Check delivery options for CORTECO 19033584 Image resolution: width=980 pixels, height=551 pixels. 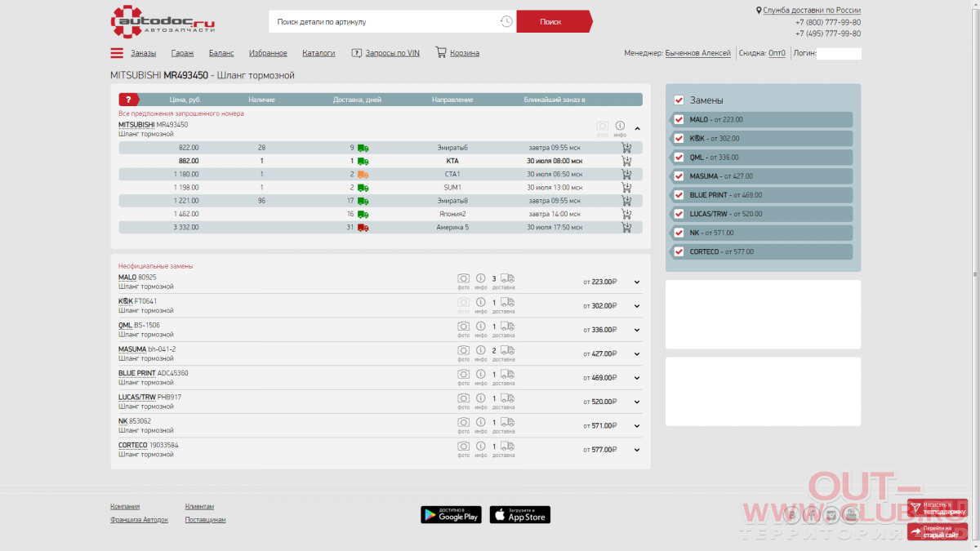coord(507,447)
